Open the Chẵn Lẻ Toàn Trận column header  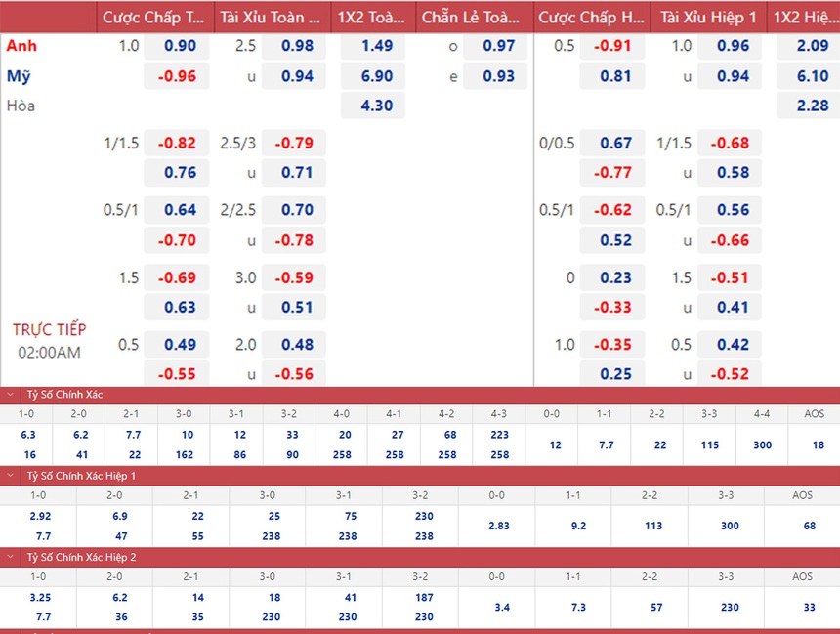point(473,18)
